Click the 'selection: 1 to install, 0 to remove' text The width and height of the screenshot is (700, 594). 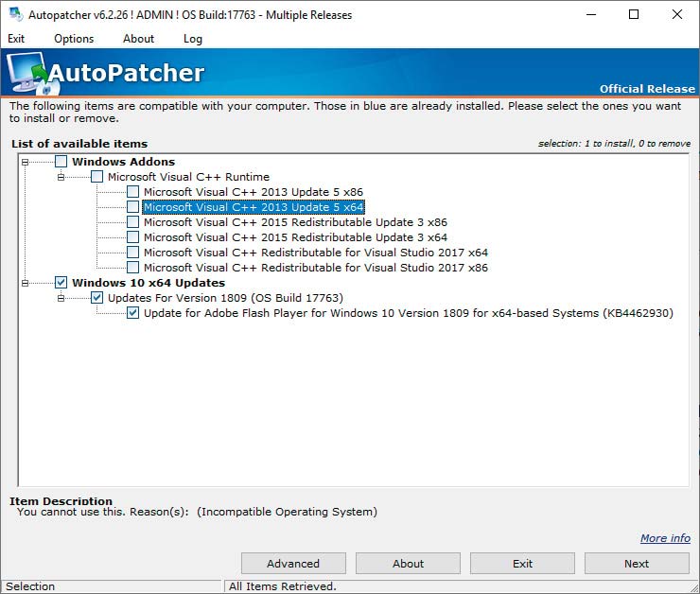tap(614, 144)
